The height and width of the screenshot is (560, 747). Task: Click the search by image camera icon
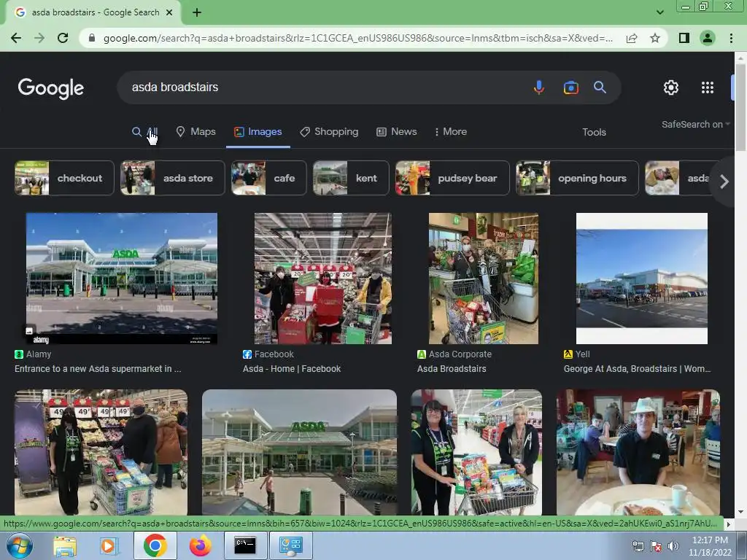pos(570,87)
